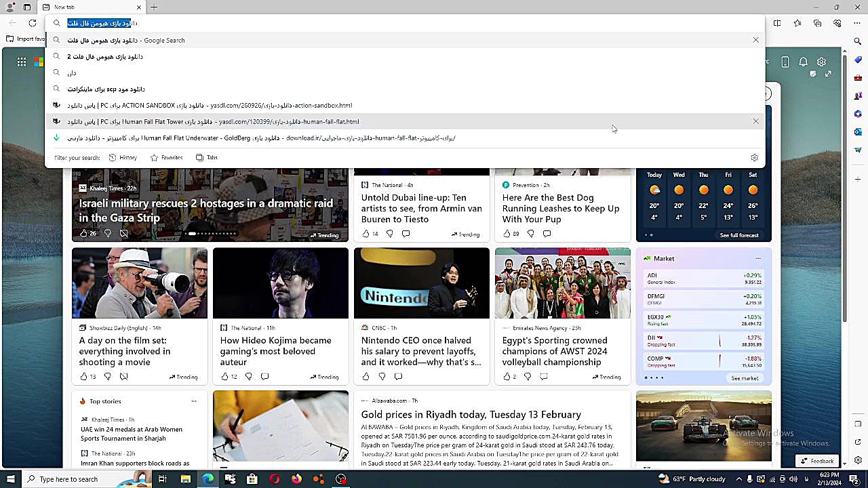
Task: Open notifications bell on new tab page
Action: click(x=804, y=62)
